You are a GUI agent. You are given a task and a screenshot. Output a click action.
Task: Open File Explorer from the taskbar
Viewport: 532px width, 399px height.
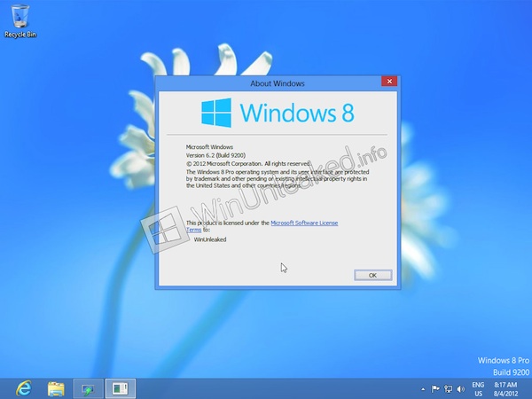click(56, 389)
